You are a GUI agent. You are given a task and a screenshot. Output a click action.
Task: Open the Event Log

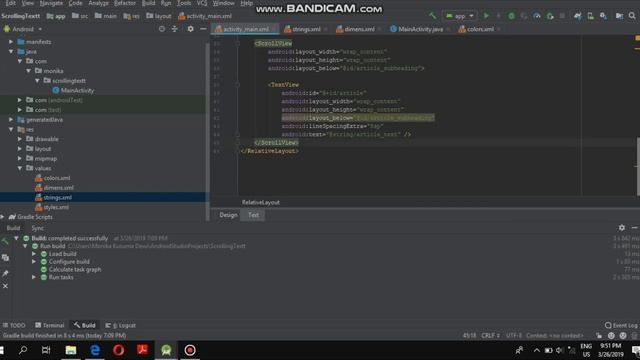tap(621, 325)
